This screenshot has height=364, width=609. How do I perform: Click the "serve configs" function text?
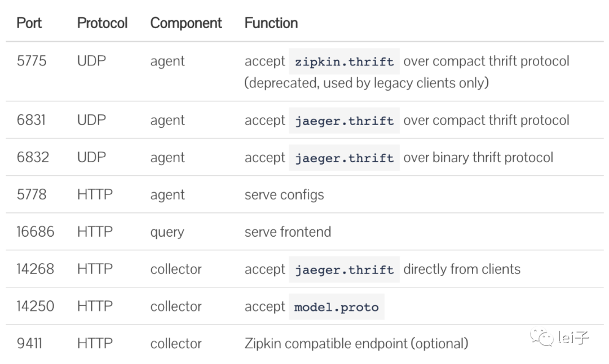click(284, 195)
